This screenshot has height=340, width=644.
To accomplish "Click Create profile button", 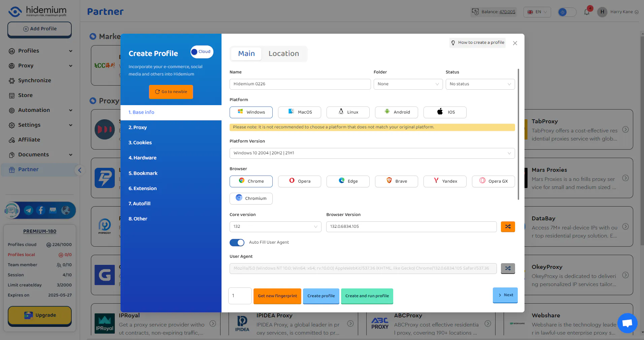I will (321, 296).
